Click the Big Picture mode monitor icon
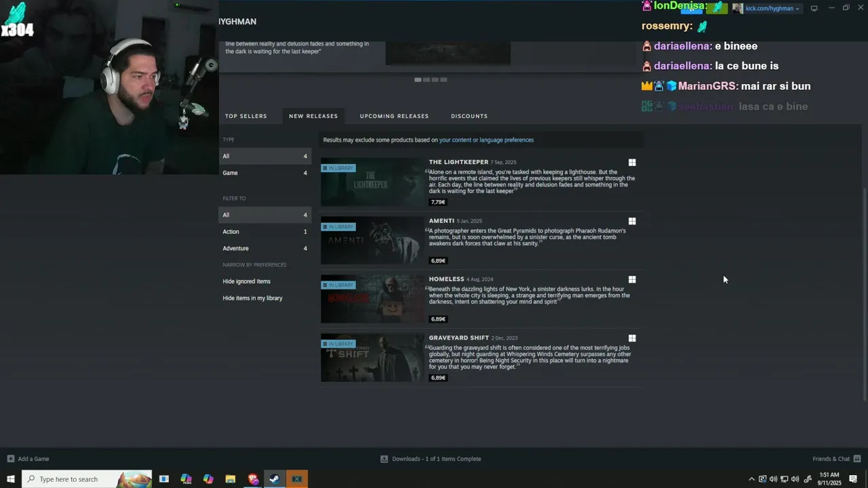868x488 pixels. click(x=814, y=8)
